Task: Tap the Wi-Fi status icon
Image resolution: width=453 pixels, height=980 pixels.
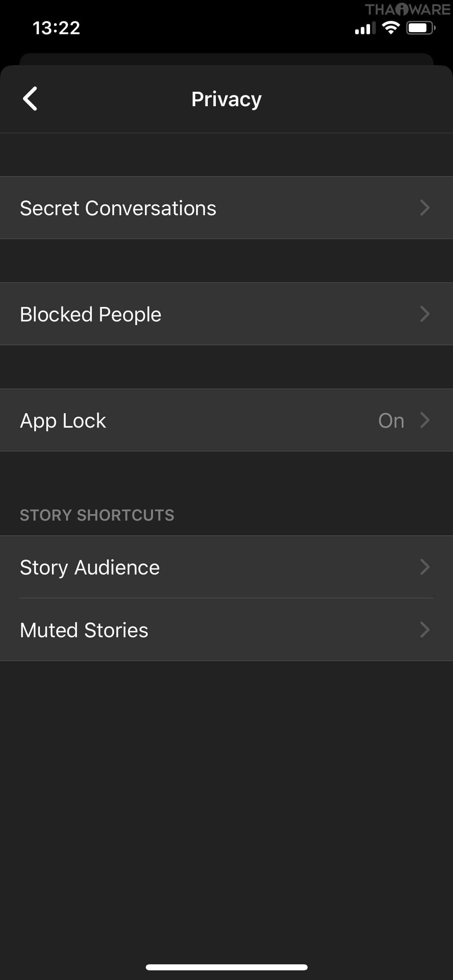Action: (391, 28)
